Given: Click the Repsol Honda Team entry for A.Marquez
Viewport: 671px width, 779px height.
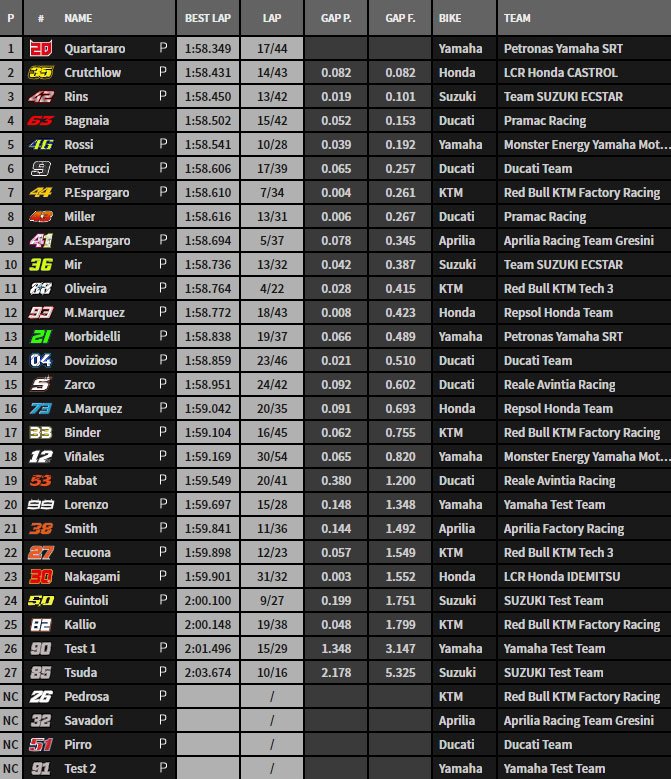Looking at the screenshot, I should (x=558, y=408).
